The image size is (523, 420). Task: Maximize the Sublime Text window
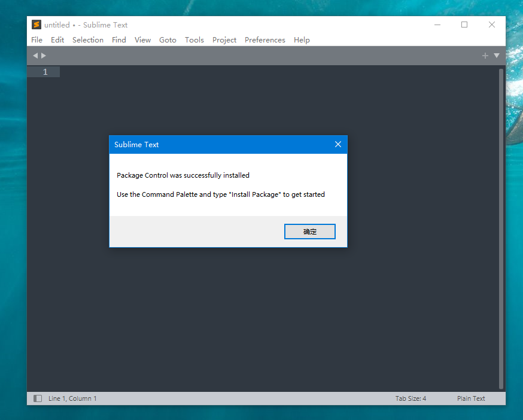[x=464, y=25]
